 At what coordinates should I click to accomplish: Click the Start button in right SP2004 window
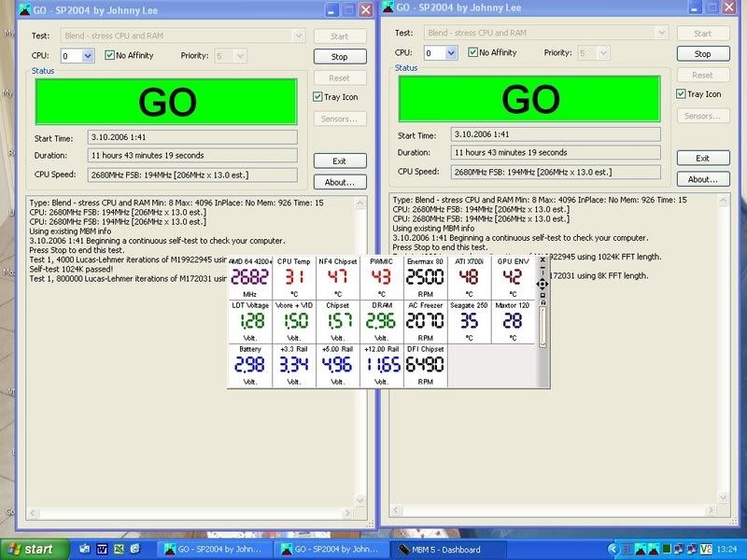tap(703, 34)
